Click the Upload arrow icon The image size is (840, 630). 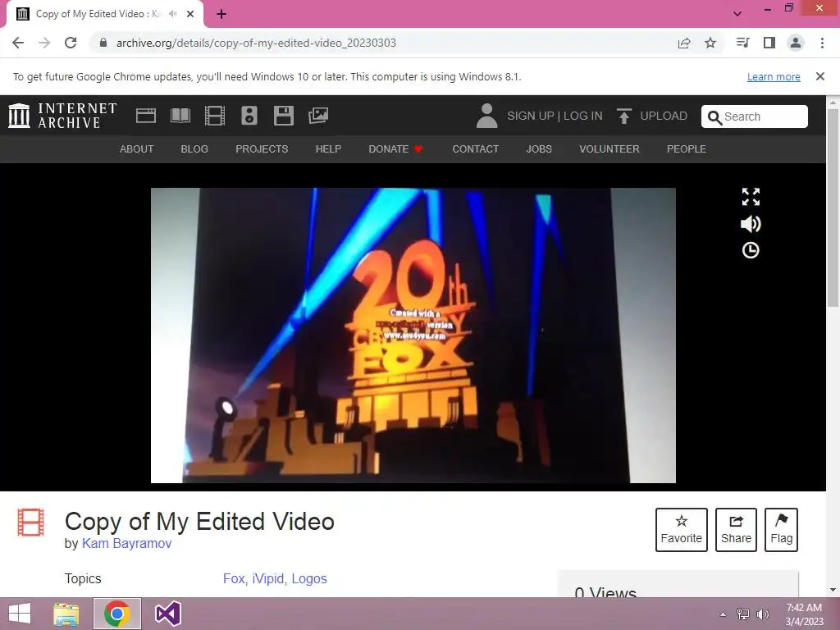623,116
